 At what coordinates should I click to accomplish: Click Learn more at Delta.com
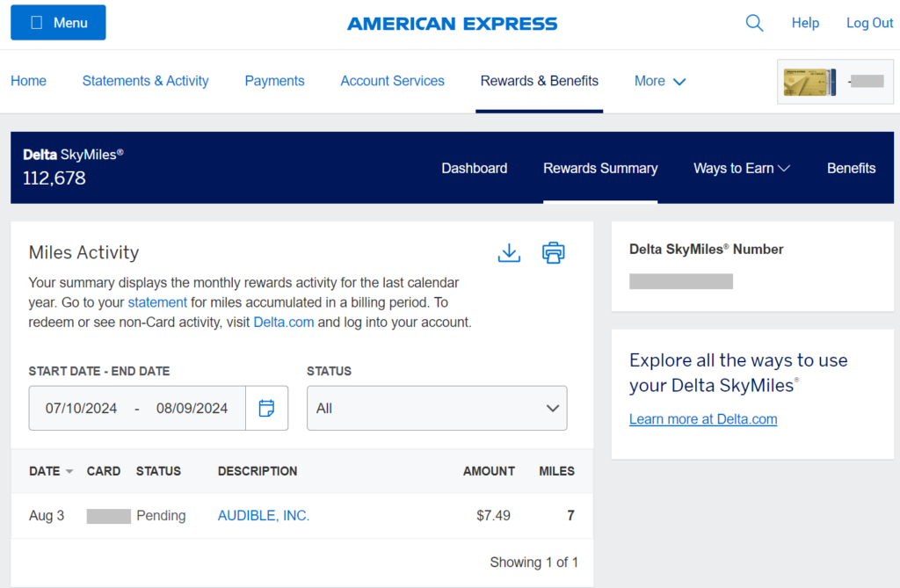(702, 418)
